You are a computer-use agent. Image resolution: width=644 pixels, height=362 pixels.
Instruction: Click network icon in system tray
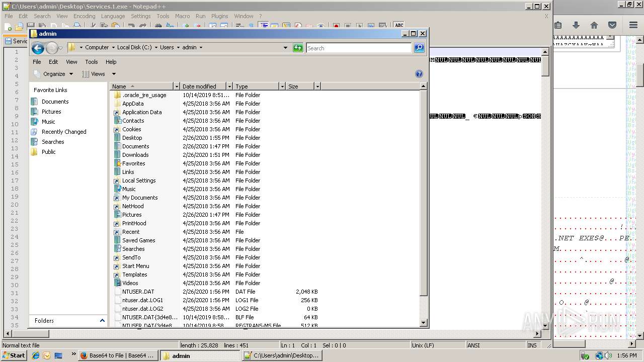599,355
